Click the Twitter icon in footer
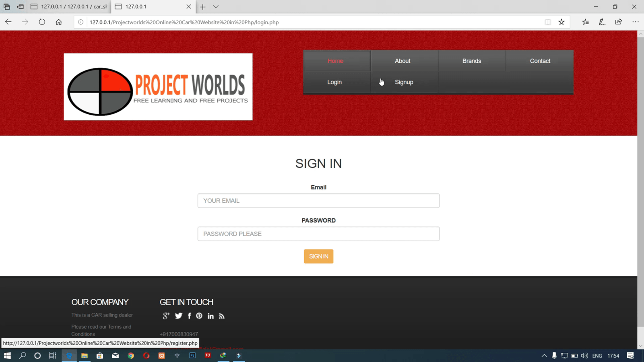This screenshot has width=644, height=362. coord(178,316)
